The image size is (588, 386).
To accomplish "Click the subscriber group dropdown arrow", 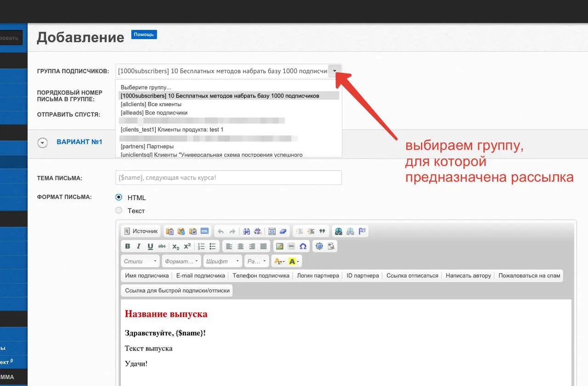I will click(335, 71).
